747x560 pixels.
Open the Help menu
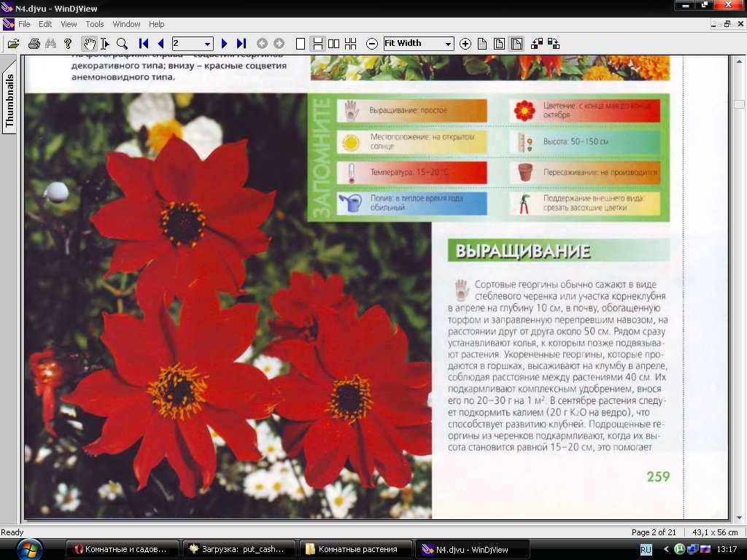[x=156, y=24]
